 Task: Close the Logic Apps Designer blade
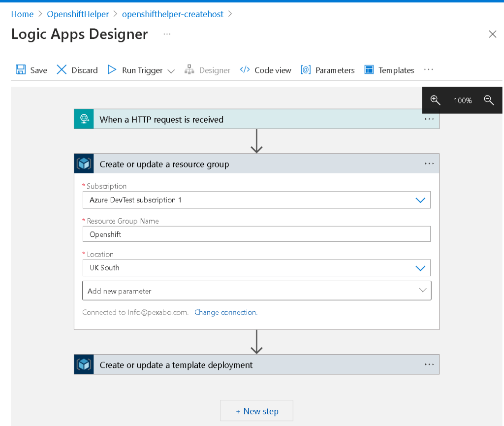tap(492, 34)
